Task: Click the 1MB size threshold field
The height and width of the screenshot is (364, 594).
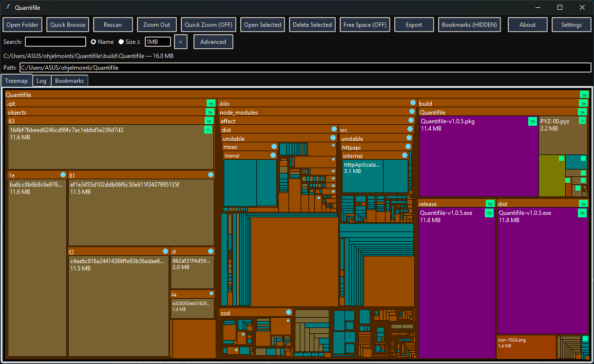Action: [158, 42]
